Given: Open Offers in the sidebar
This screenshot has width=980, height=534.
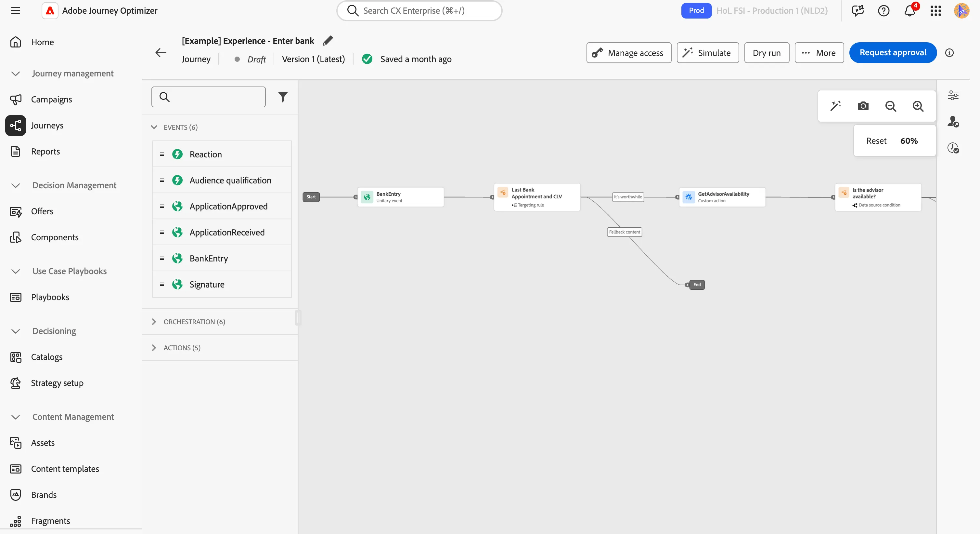Looking at the screenshot, I should click(42, 211).
